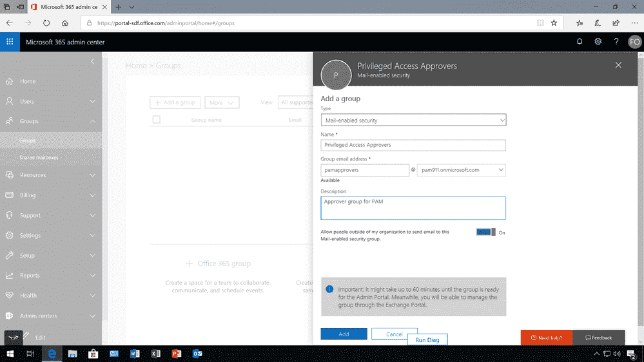Viewport: 644px width, 362px height.
Task: Open a new browser tab
Action: 118,7
